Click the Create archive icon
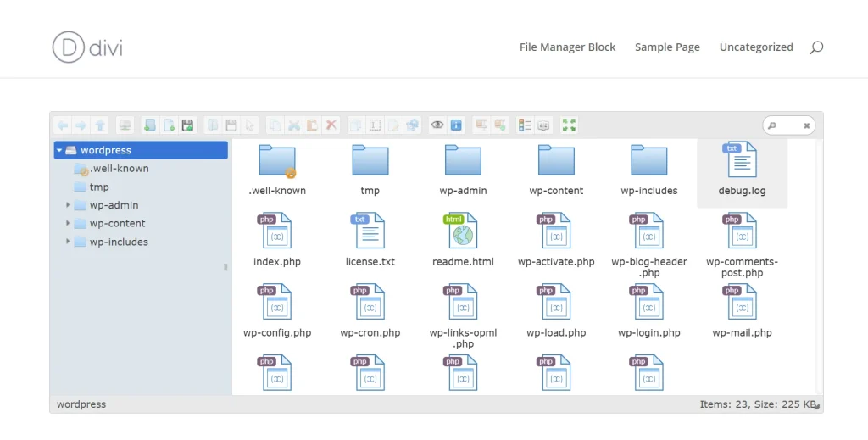Viewport: 868px width, 440px height. click(x=500, y=125)
